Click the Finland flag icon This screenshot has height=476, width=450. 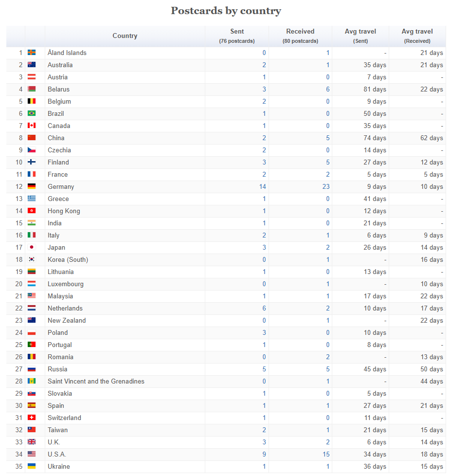pyautogui.click(x=32, y=162)
